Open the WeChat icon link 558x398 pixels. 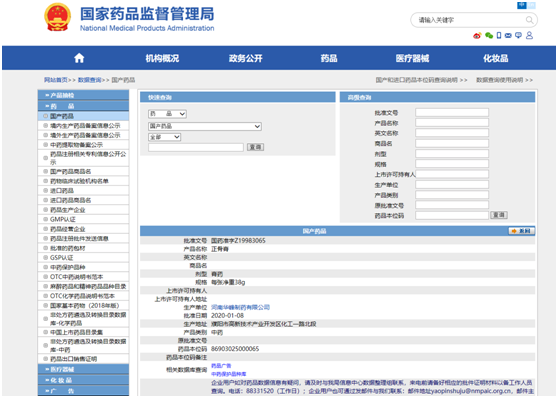[x=489, y=35]
